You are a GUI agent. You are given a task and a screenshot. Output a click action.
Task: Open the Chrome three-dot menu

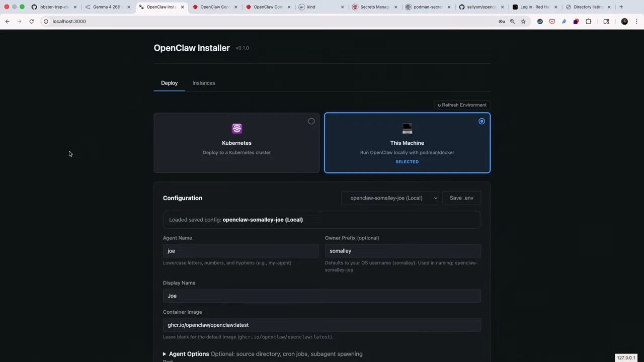pos(636,21)
